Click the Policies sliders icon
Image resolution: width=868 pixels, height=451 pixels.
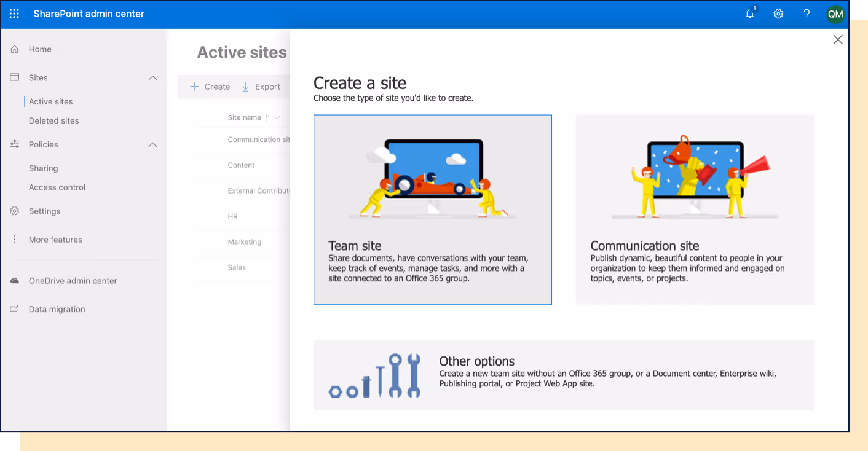point(15,144)
